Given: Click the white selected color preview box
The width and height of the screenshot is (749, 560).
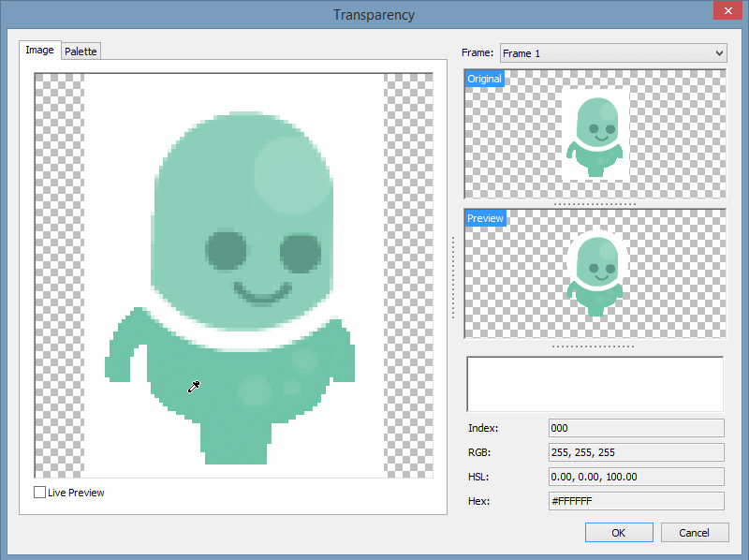Looking at the screenshot, I should pyautogui.click(x=595, y=383).
